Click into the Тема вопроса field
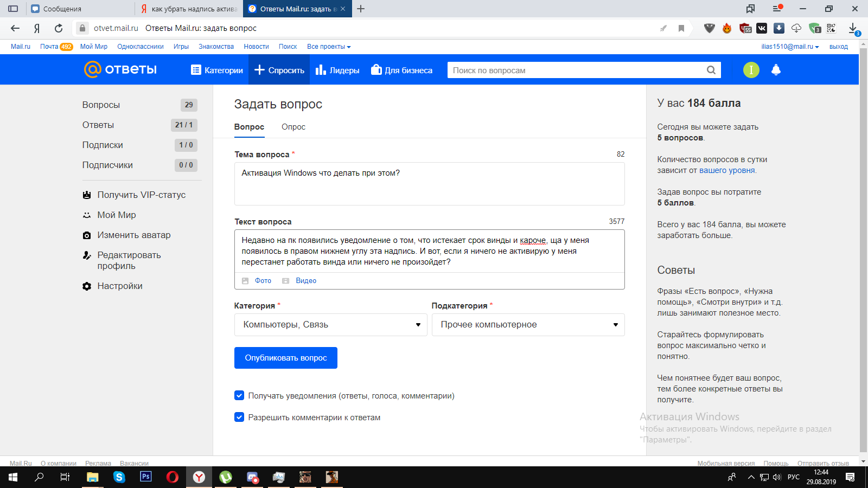Image resolution: width=868 pixels, height=488 pixels. tap(429, 183)
